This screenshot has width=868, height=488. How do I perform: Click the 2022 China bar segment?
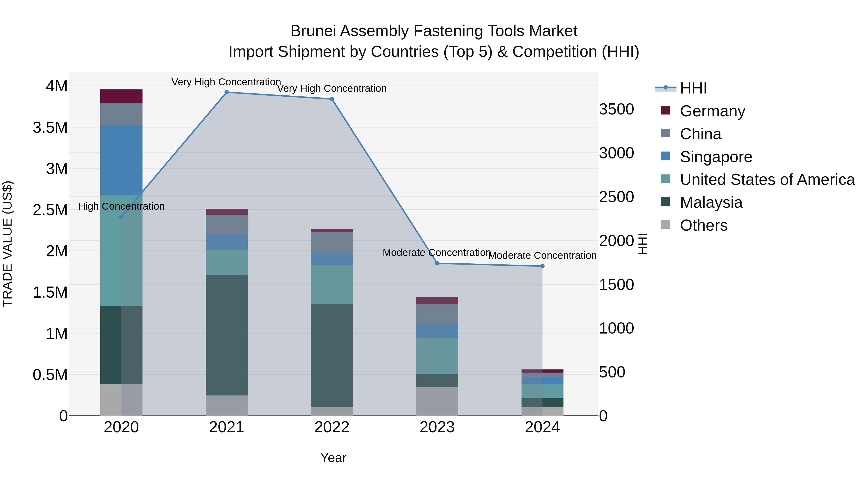(x=332, y=242)
